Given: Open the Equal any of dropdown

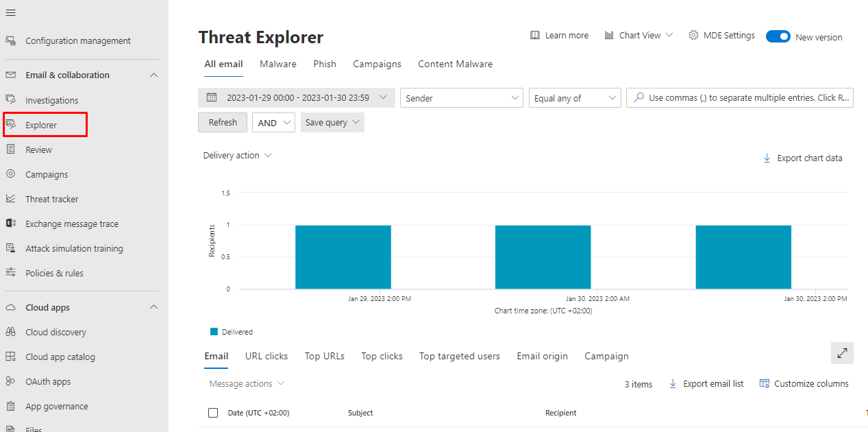Looking at the screenshot, I should tap(575, 98).
